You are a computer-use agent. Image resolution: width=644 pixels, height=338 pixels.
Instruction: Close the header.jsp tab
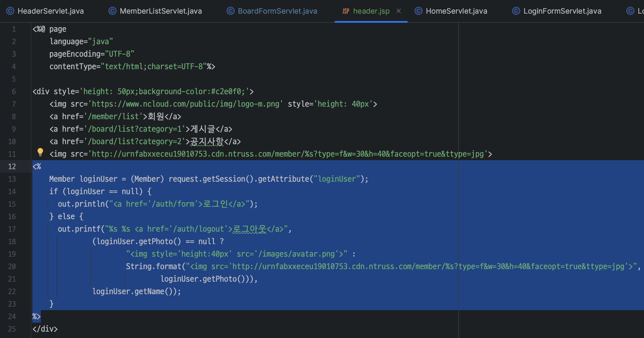click(x=399, y=11)
